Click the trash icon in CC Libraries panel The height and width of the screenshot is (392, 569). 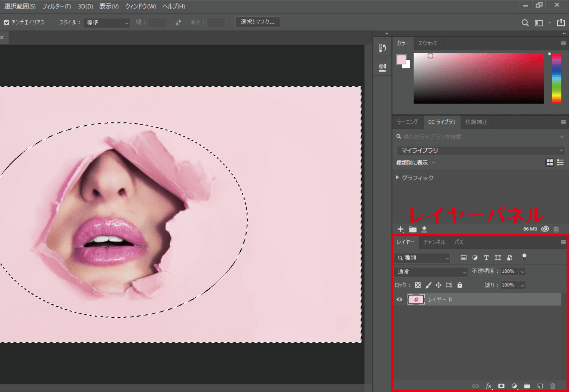[x=556, y=229]
